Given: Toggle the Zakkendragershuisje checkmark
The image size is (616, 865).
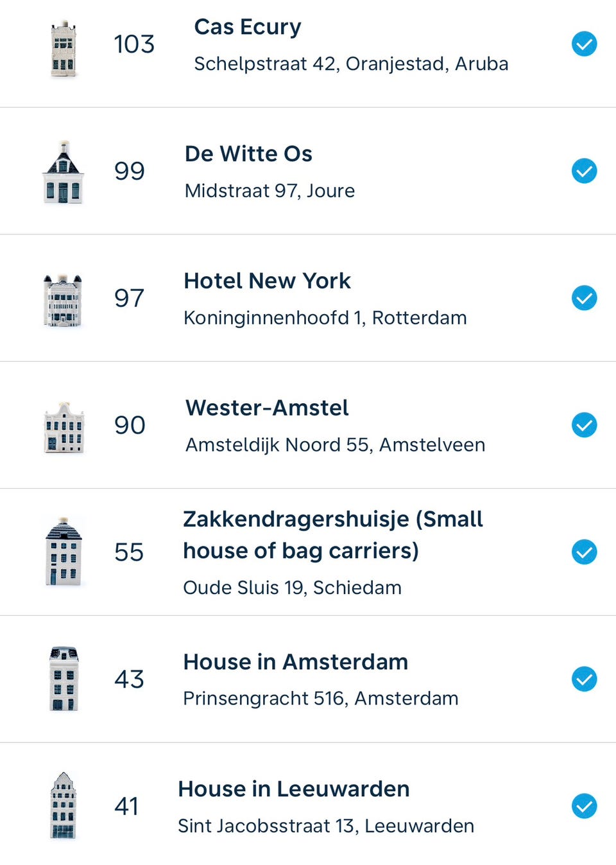Looking at the screenshot, I should click(x=584, y=552).
